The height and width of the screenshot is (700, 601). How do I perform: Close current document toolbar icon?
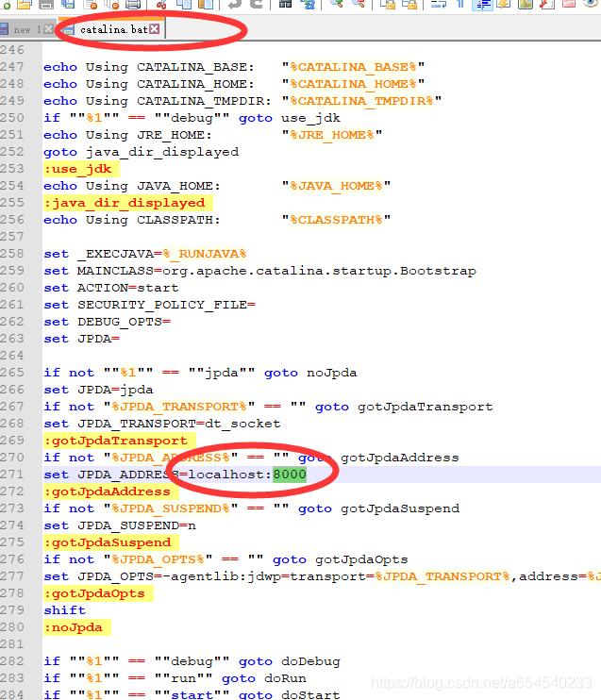click(91, 5)
